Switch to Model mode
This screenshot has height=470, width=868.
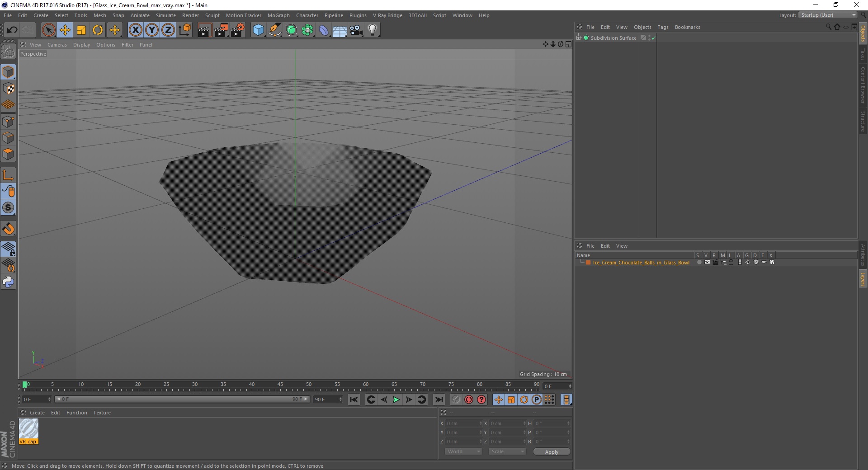(8, 72)
